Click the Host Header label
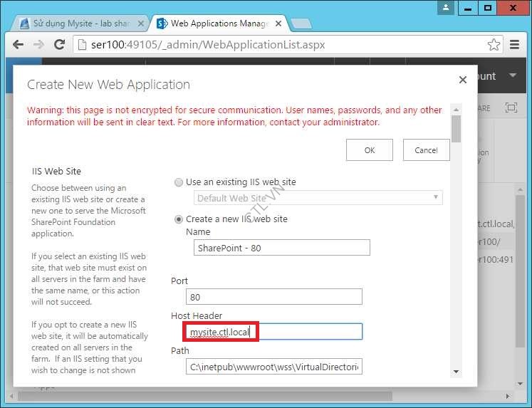This screenshot has height=408, width=532. click(197, 315)
